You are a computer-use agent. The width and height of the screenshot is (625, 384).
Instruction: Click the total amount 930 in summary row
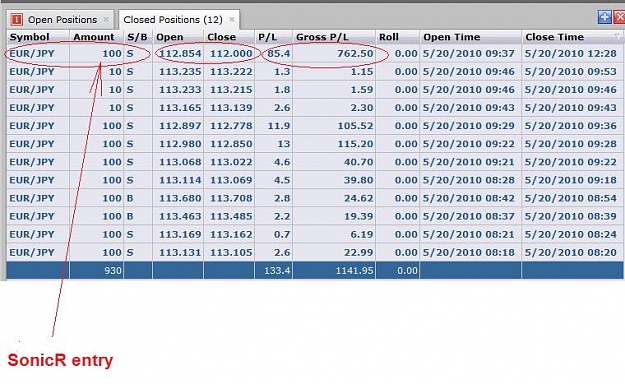click(113, 271)
